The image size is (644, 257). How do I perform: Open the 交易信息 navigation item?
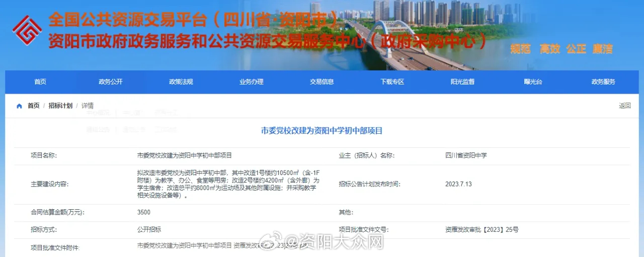tap(322, 82)
